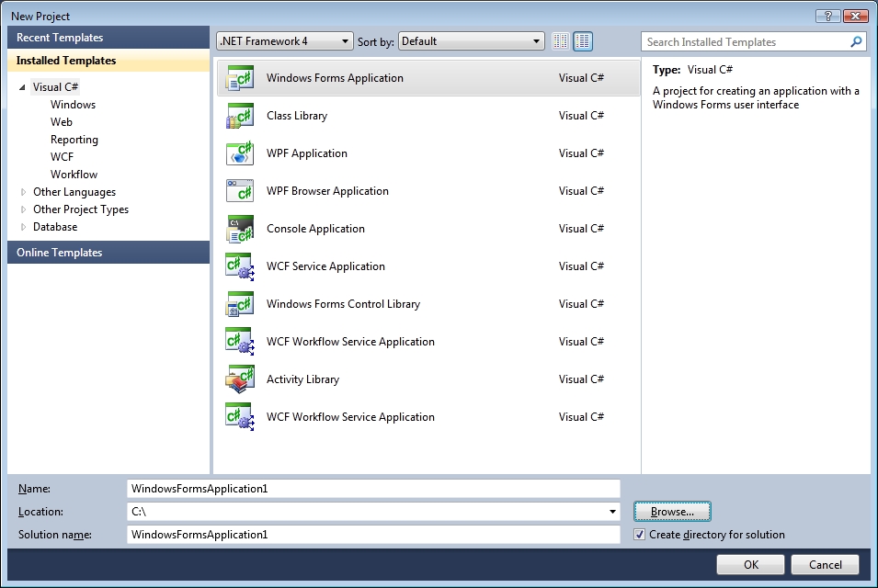This screenshot has width=878, height=588.
Task: Switch to small icons view
Action: tap(561, 41)
